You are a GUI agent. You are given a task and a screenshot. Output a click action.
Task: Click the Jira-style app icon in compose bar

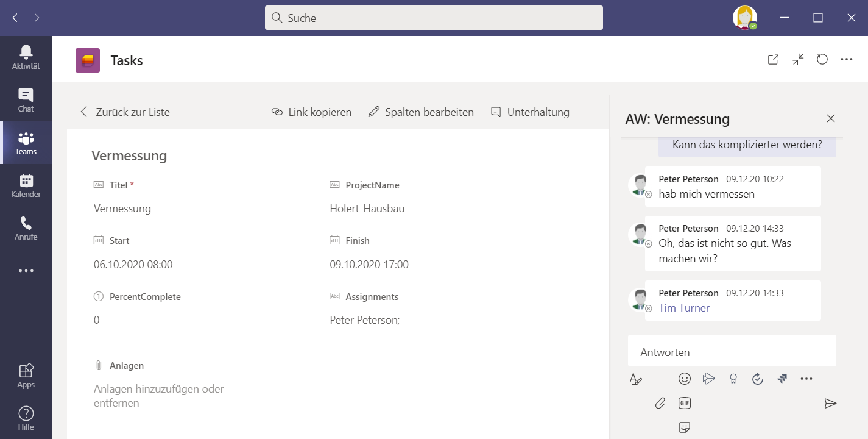783,379
